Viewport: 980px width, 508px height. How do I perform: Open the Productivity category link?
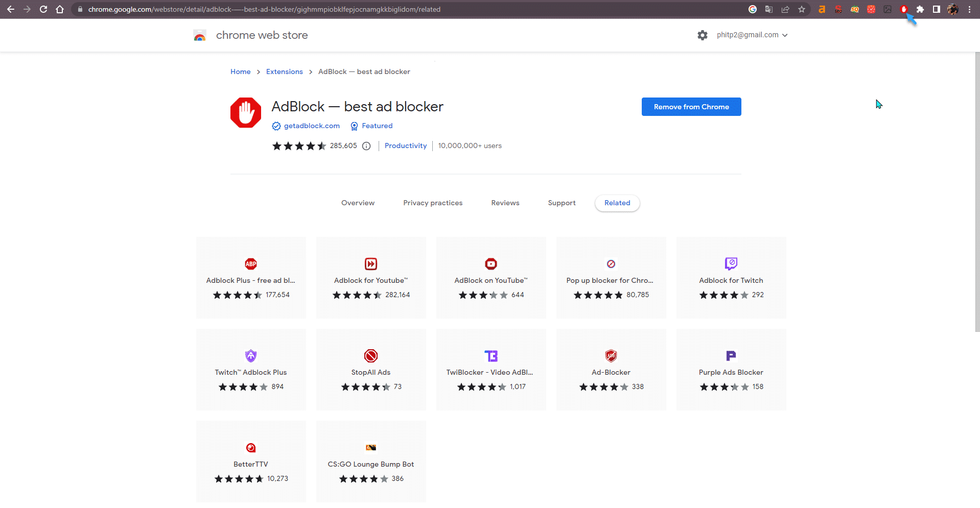click(x=406, y=146)
